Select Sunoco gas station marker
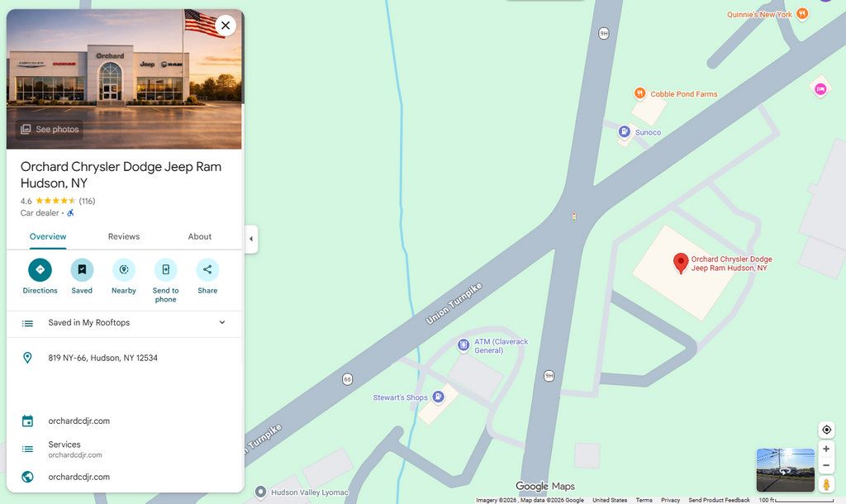846x504 pixels. (625, 131)
